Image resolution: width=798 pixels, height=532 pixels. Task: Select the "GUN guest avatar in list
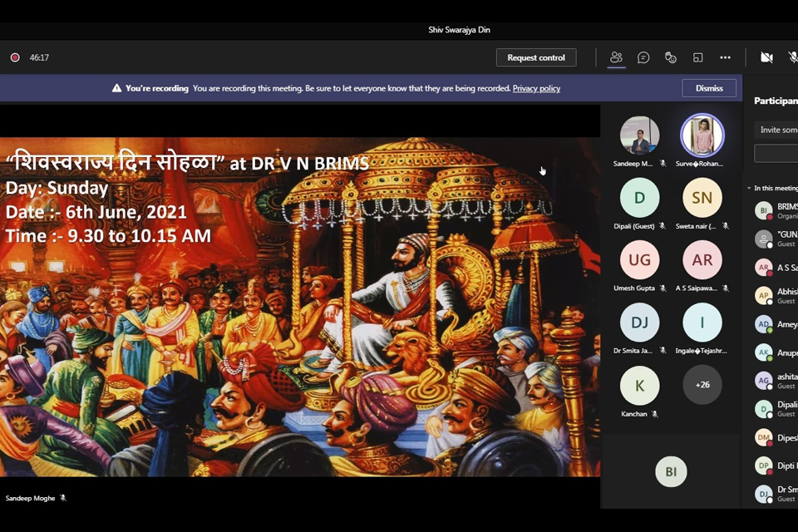point(763,239)
